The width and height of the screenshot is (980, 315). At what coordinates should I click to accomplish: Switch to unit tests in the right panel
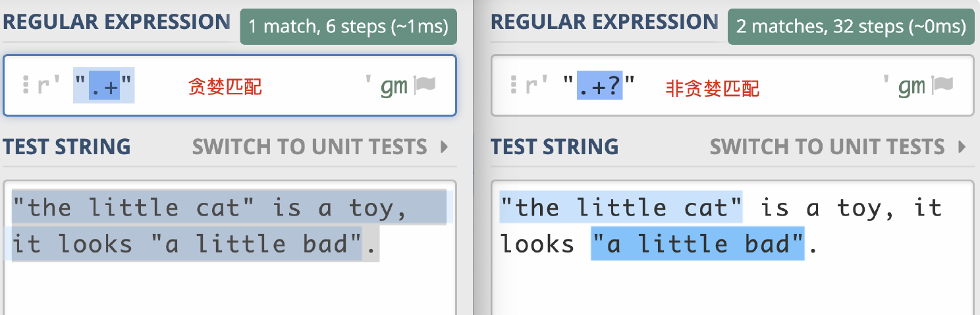[827, 146]
